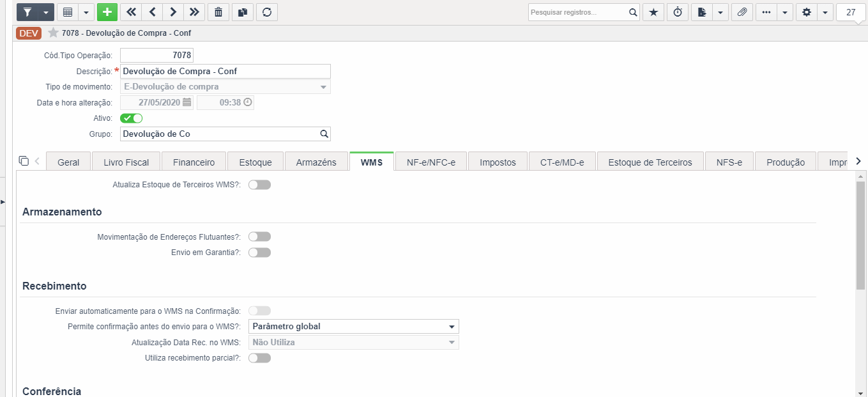The width and height of the screenshot is (868, 397).
Task: Open the Armazéns tab
Action: click(316, 162)
